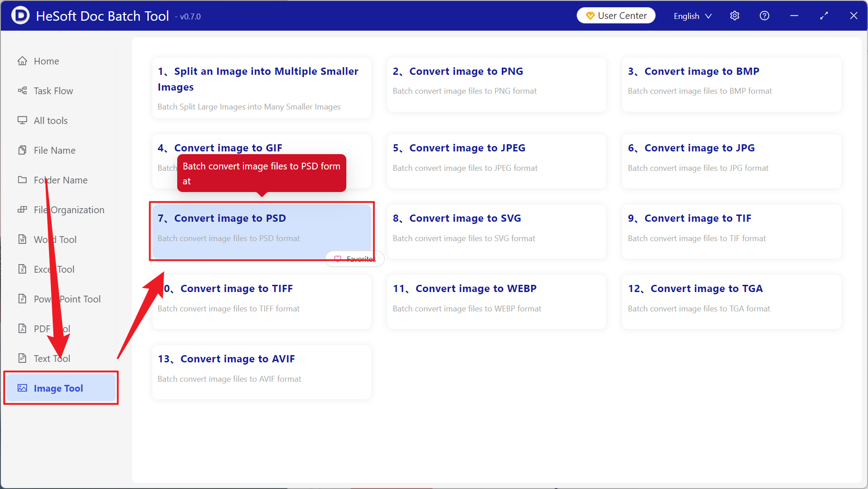The height and width of the screenshot is (489, 868).
Task: Open Convert image to JPG card
Action: coord(731,161)
